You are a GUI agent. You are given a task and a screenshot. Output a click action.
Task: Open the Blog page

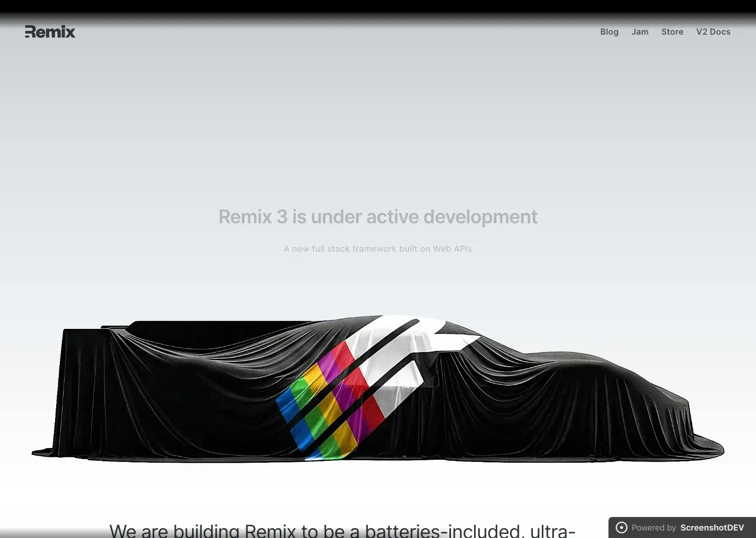point(609,32)
